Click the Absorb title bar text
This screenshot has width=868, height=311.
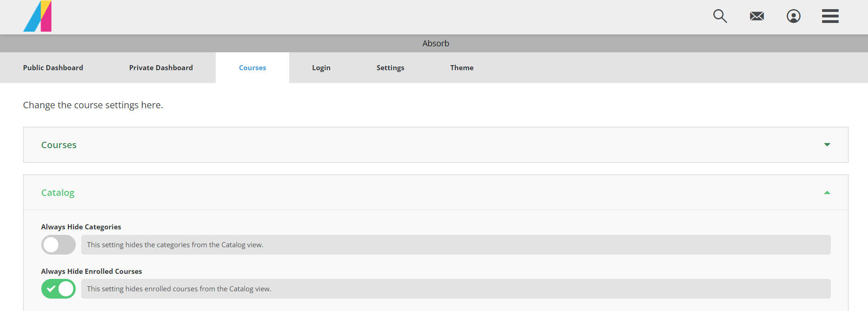436,43
